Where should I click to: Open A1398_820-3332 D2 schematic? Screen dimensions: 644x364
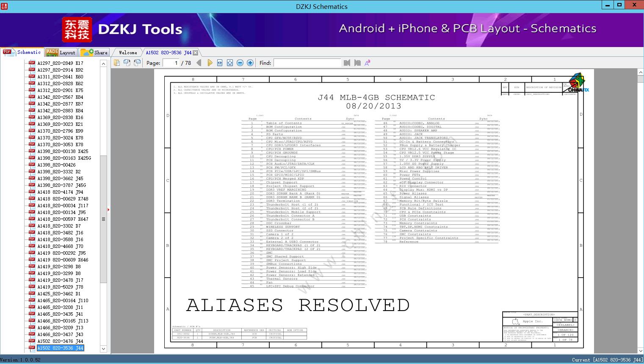pos(59,172)
